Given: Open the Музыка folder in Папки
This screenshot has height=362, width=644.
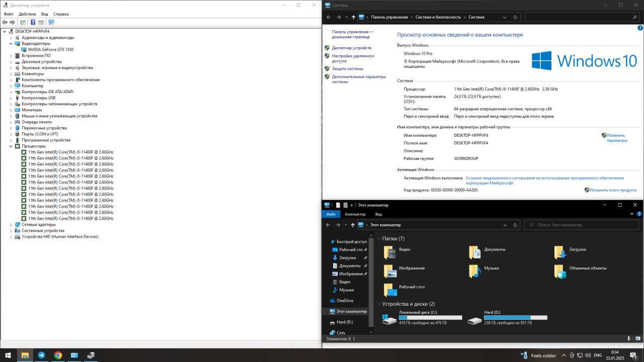Looking at the screenshot, I should [484, 271].
